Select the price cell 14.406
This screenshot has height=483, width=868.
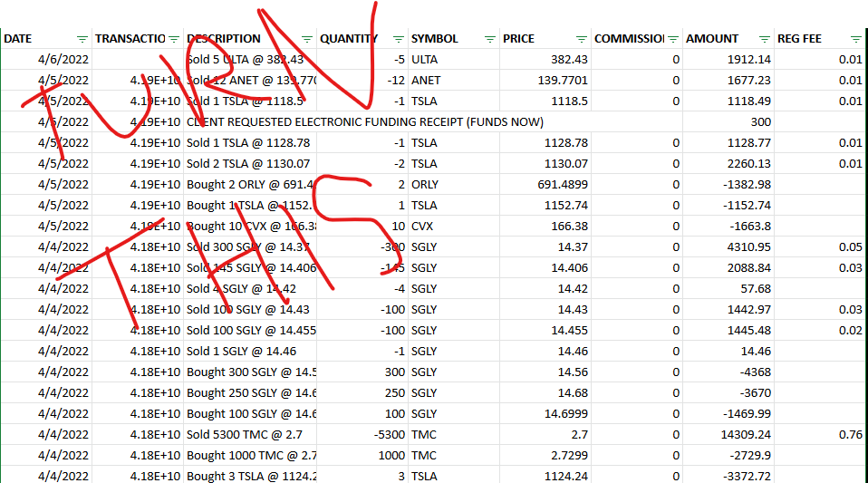tap(545, 268)
